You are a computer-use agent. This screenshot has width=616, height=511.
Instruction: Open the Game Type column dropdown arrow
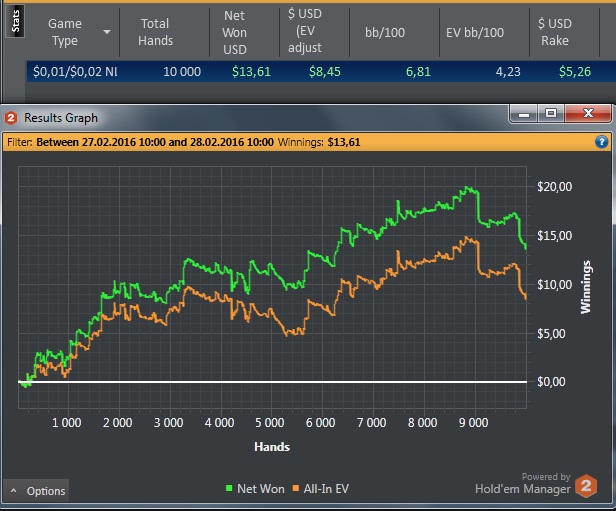(107, 32)
